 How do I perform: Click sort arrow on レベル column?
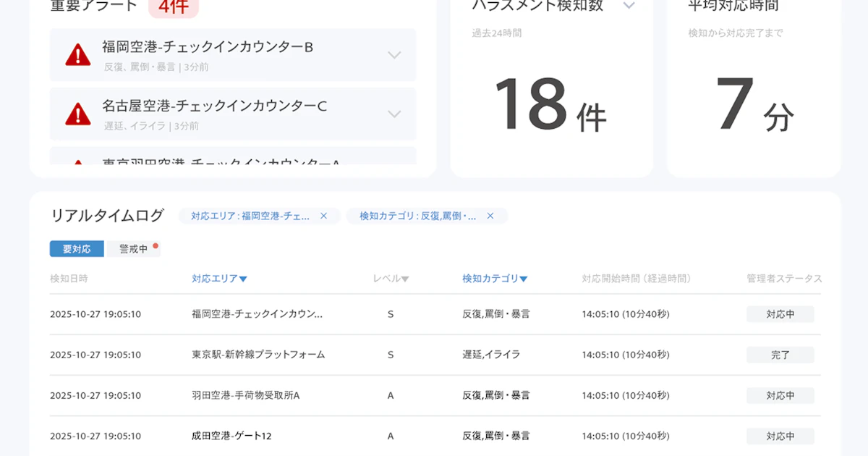[x=407, y=278]
